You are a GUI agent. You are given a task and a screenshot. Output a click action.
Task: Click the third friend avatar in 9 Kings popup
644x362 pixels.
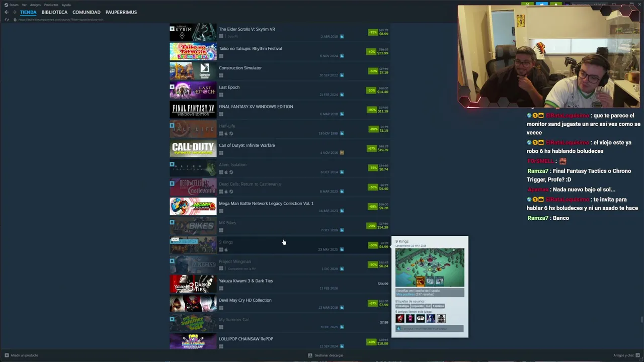[421, 318]
